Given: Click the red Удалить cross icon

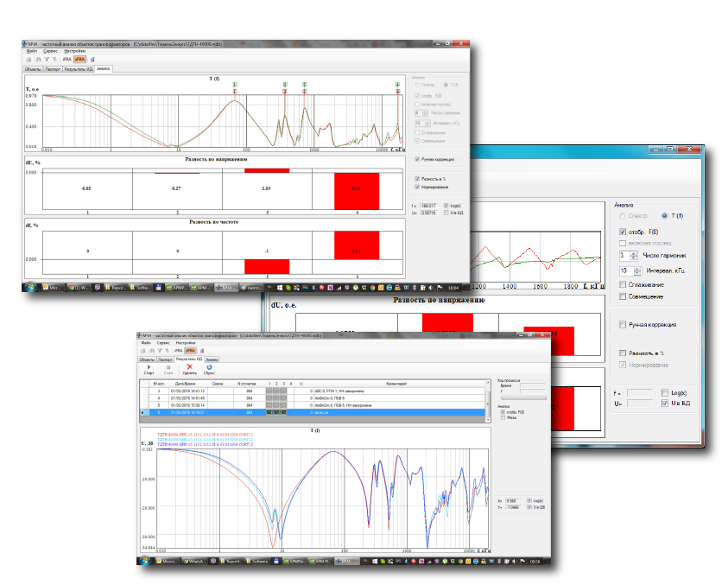Looking at the screenshot, I should click(189, 365).
